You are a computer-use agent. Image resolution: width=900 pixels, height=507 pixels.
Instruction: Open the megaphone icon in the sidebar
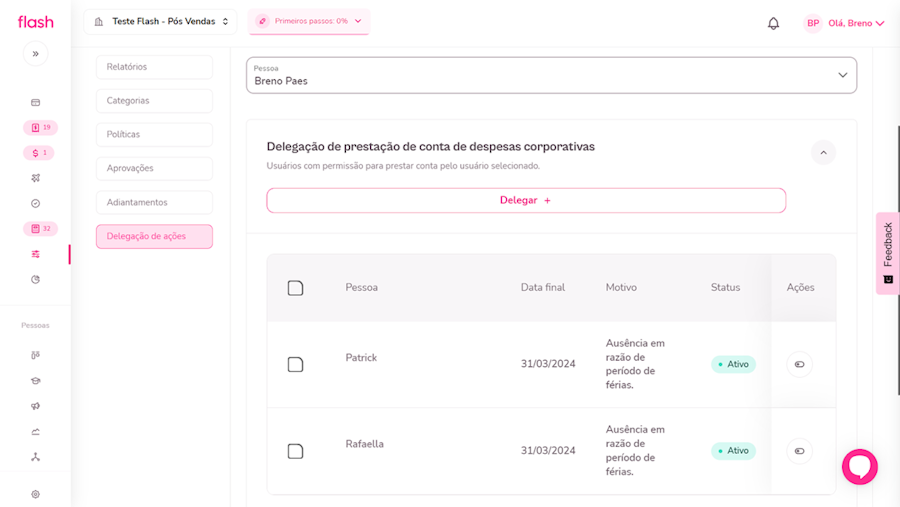(36, 406)
